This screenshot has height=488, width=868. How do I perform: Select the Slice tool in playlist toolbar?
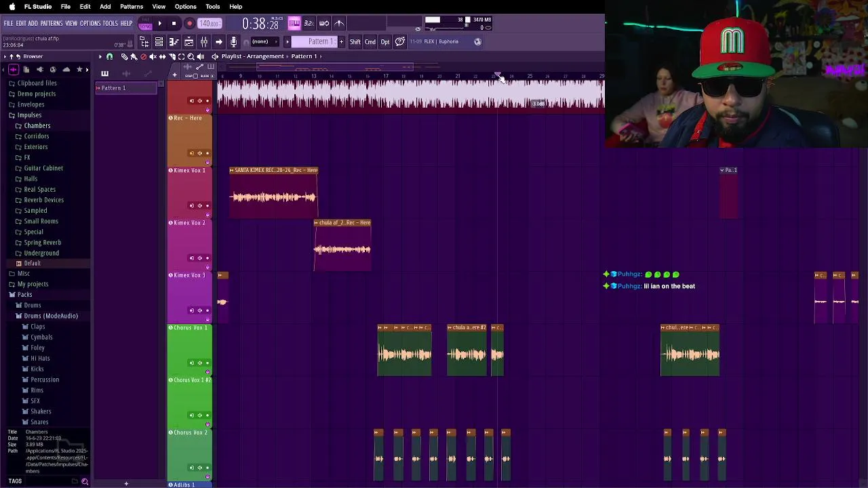tap(172, 56)
